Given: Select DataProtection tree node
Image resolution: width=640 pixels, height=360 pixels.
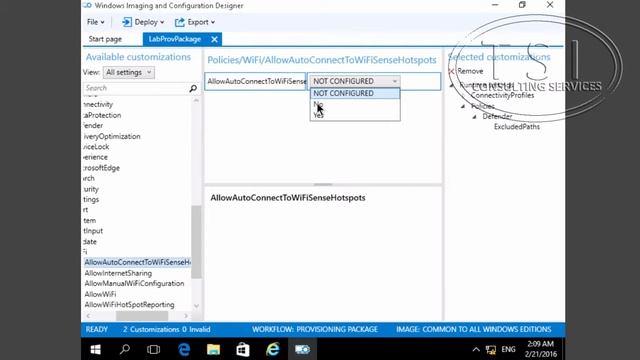Looking at the screenshot, I should [102, 115].
